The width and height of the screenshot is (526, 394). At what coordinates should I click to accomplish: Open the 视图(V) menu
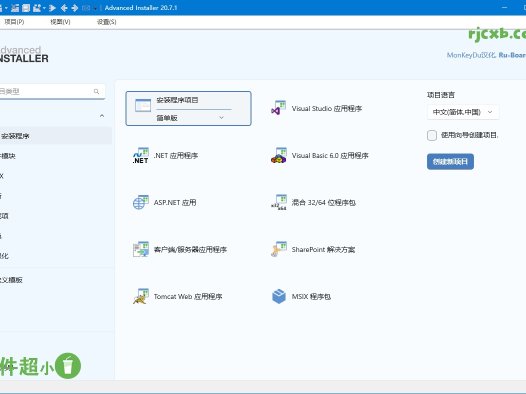pos(60,22)
